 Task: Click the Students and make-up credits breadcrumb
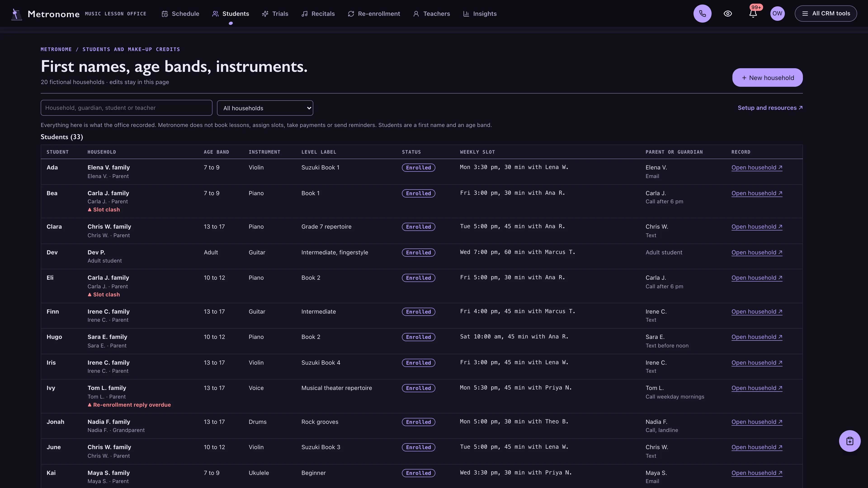coord(131,49)
